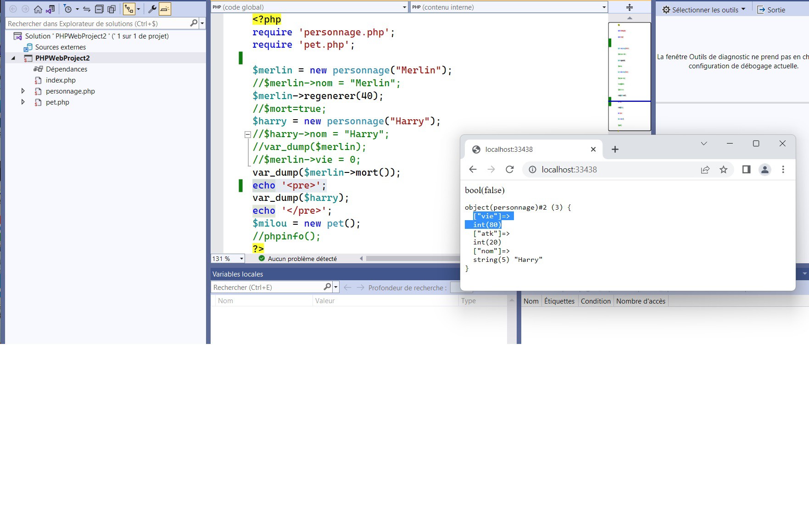
Task: Select the localhost:33438 browser tab
Action: (509, 150)
